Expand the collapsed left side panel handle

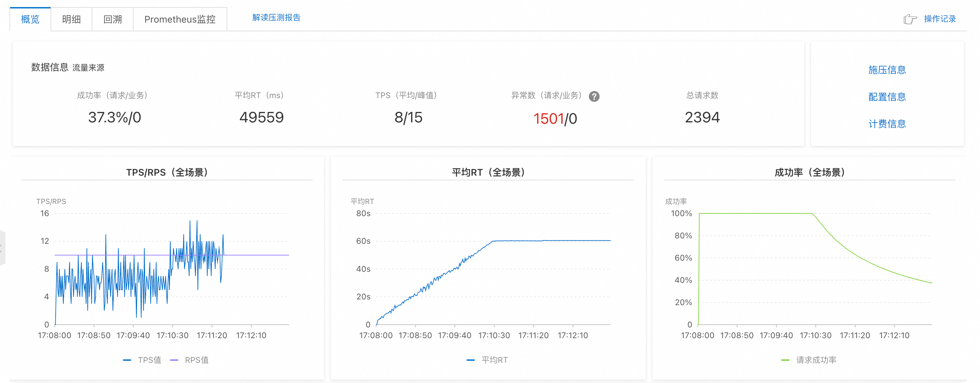[2, 248]
